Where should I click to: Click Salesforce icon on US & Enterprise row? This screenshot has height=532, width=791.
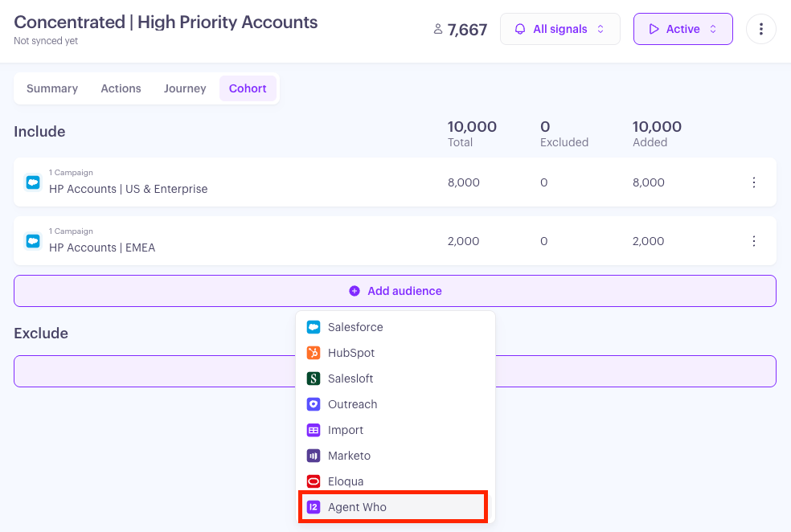pyautogui.click(x=33, y=182)
